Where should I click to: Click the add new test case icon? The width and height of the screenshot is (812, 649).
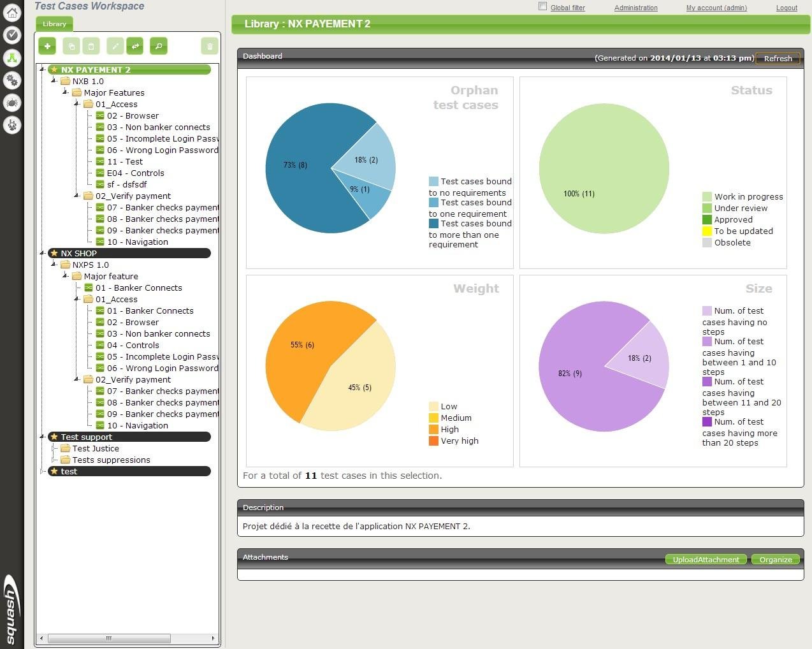(47, 46)
